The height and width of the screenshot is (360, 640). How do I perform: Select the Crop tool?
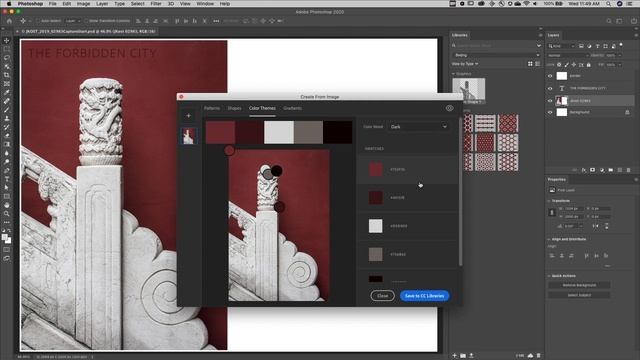point(7,75)
